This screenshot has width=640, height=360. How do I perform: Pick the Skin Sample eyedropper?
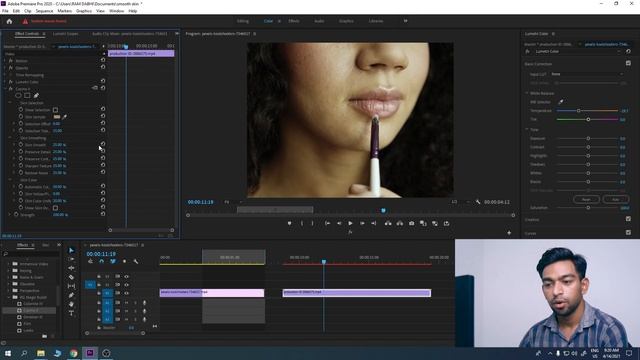(64, 117)
